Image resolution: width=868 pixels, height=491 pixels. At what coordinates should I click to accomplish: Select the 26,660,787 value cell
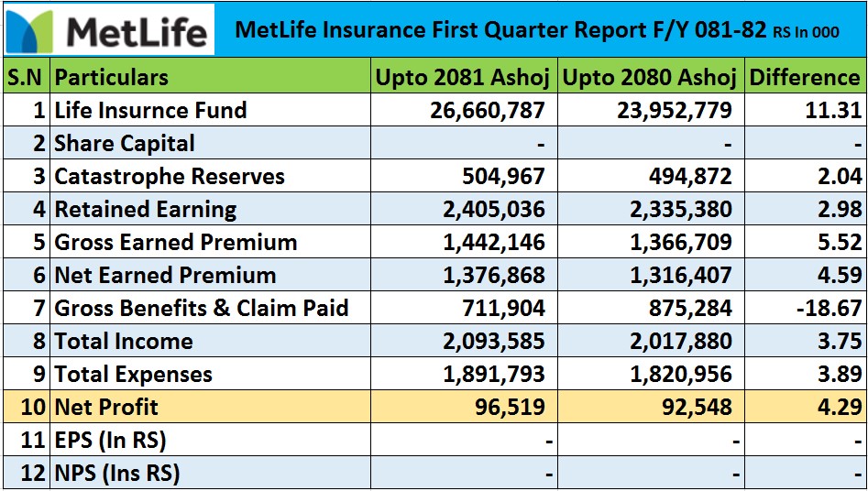[488, 111]
